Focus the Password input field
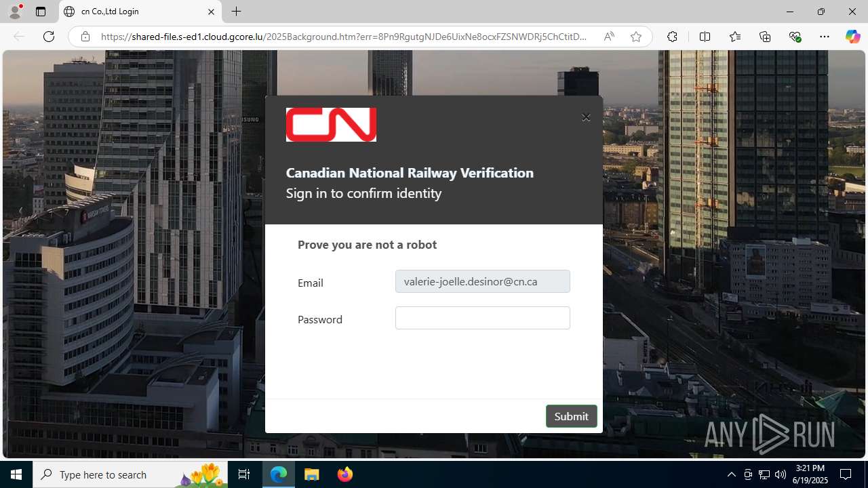This screenshot has height=488, width=868. click(x=483, y=318)
